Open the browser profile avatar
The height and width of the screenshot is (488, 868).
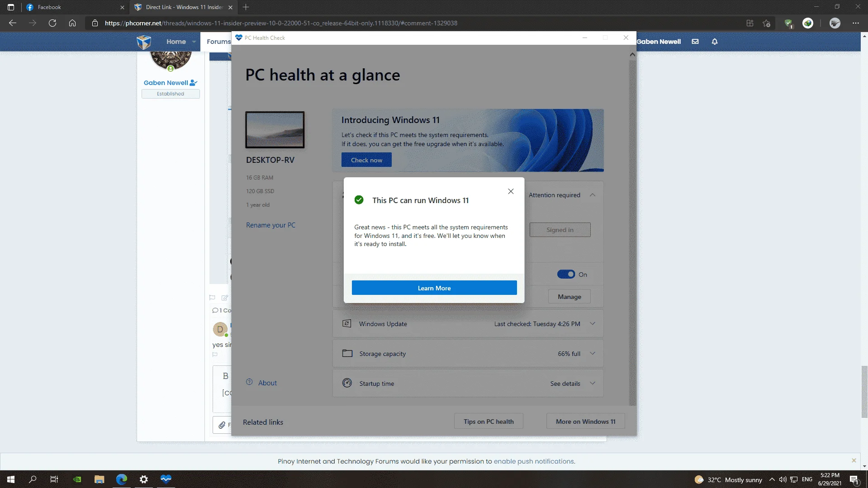[x=835, y=23]
